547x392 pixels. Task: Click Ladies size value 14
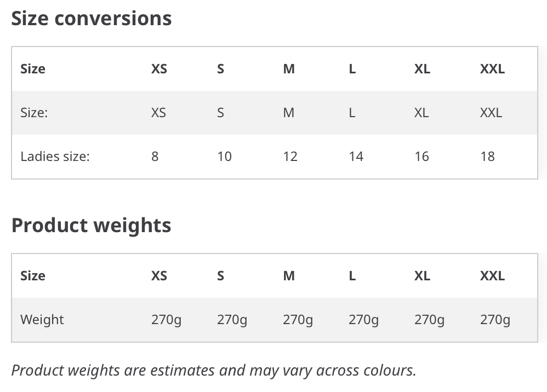pyautogui.click(x=356, y=157)
